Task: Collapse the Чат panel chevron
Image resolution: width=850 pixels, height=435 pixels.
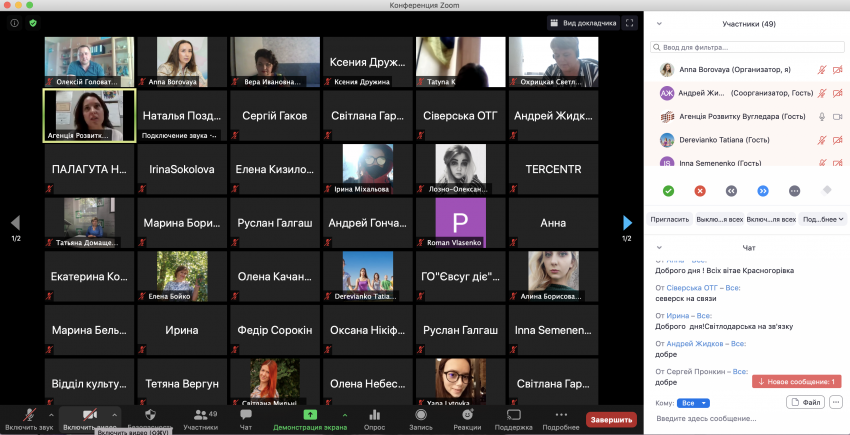Action: (659, 247)
